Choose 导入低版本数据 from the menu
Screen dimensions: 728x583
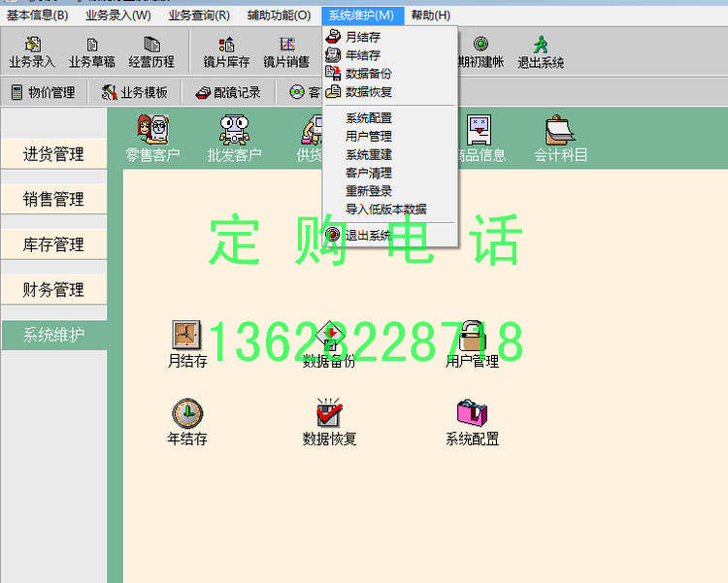(x=385, y=210)
